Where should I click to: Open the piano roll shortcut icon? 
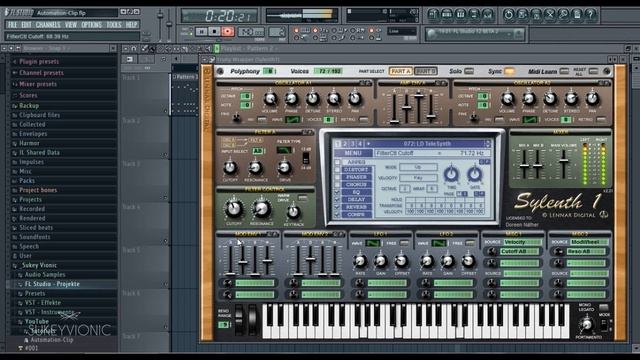460,15
